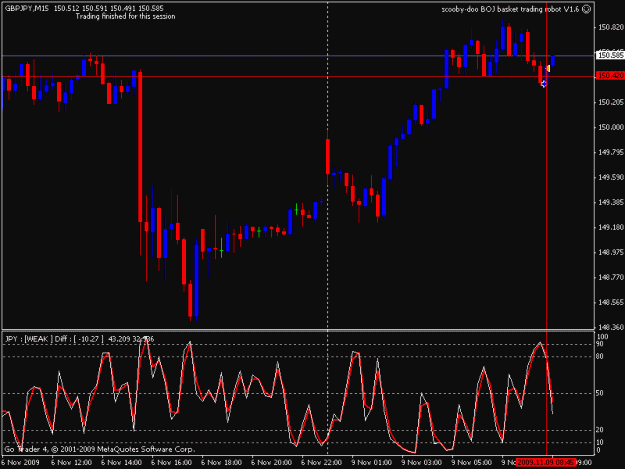
Task: Click the 148.360 price scale value
Action: (x=611, y=327)
